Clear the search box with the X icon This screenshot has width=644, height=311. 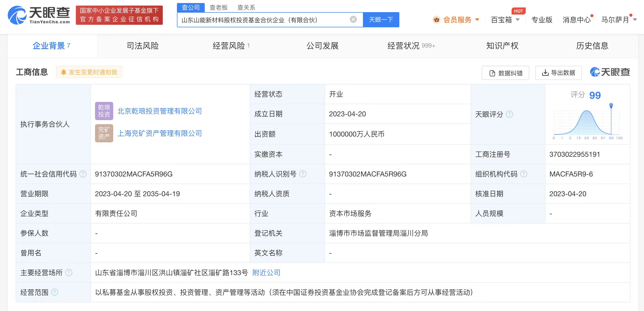click(353, 19)
